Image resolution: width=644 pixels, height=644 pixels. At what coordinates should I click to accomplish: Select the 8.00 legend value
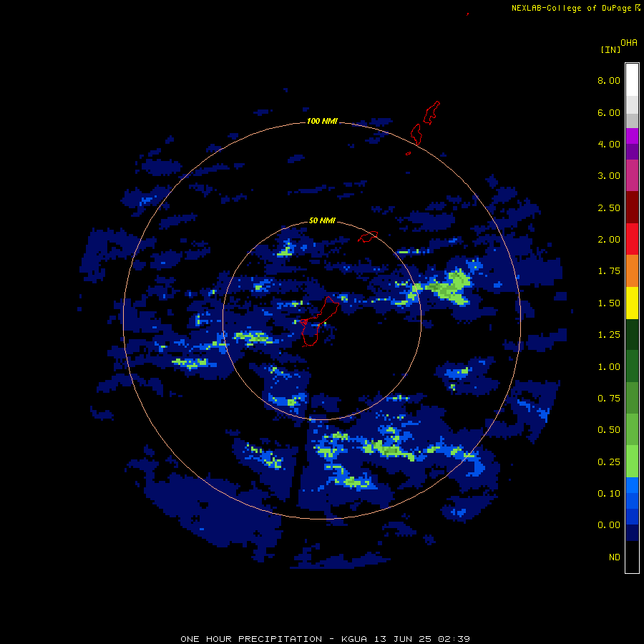(609, 80)
